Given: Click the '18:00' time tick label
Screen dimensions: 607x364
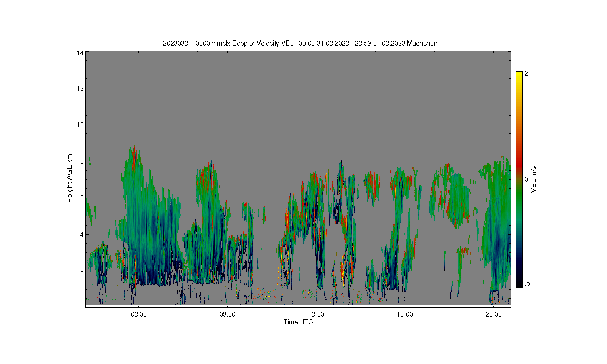Looking at the screenshot, I should (405, 315).
